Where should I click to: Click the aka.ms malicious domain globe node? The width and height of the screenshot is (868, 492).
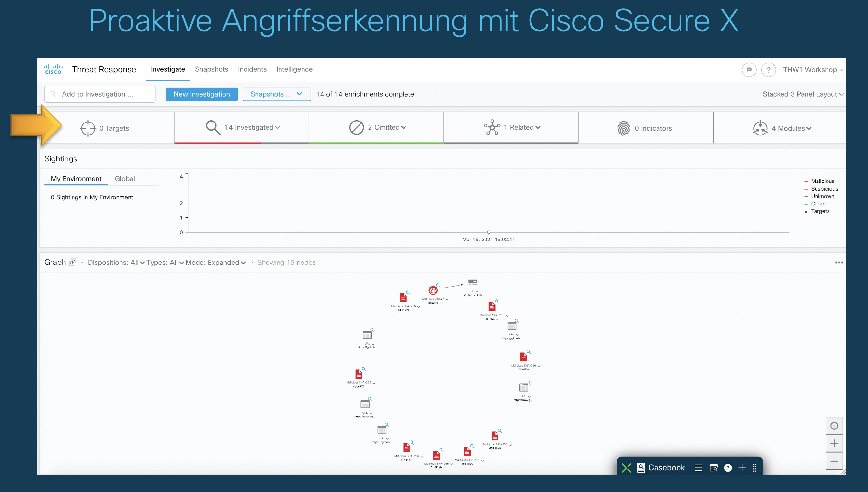tap(433, 290)
